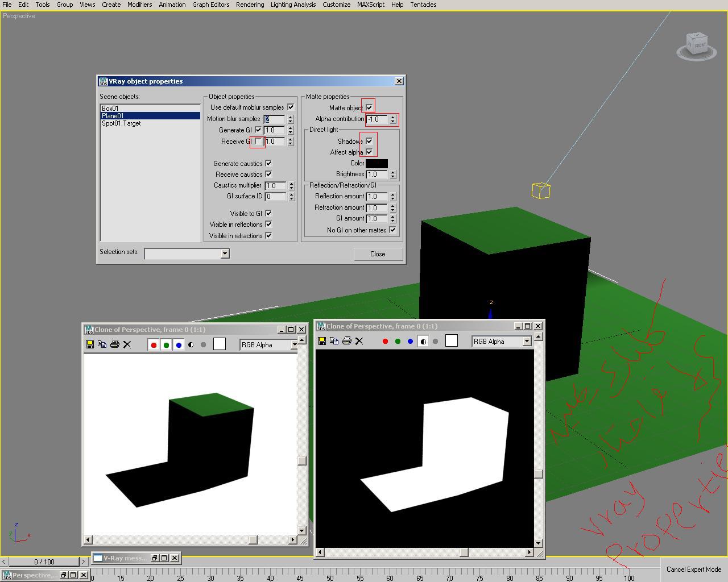Uncheck Matte object checkbox

[369, 107]
